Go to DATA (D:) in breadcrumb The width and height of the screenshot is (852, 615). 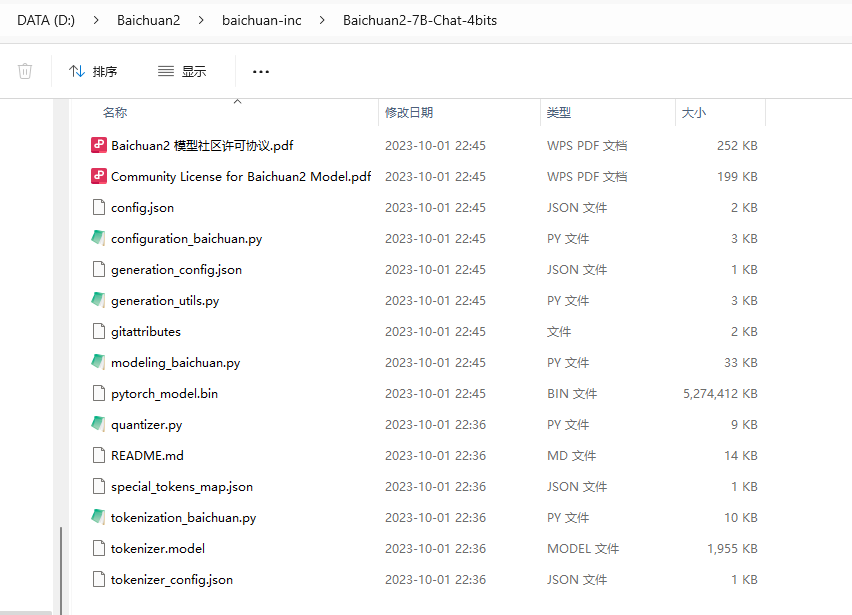46,20
